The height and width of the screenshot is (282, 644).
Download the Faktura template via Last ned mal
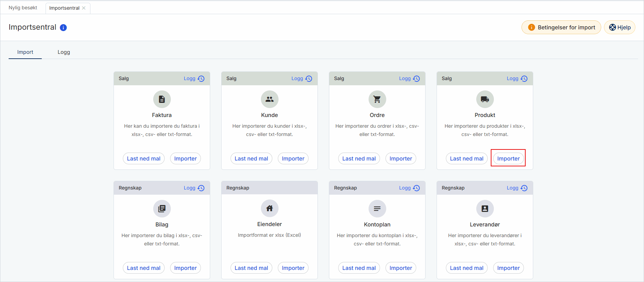tap(144, 158)
